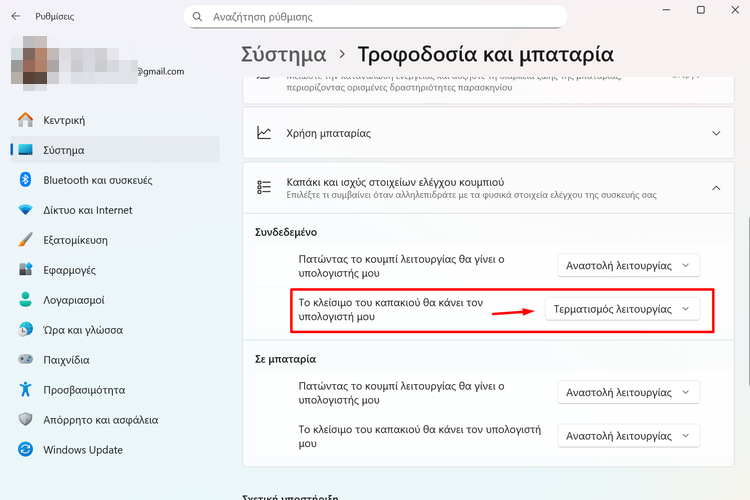Open on-battery power button action dropdown
The height and width of the screenshot is (500, 750).
(629, 392)
